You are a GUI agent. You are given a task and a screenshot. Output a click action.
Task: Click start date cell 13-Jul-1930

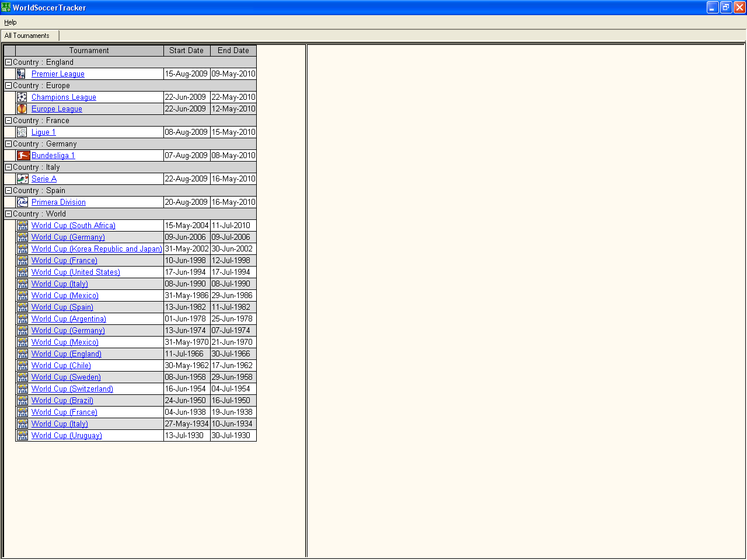click(187, 436)
